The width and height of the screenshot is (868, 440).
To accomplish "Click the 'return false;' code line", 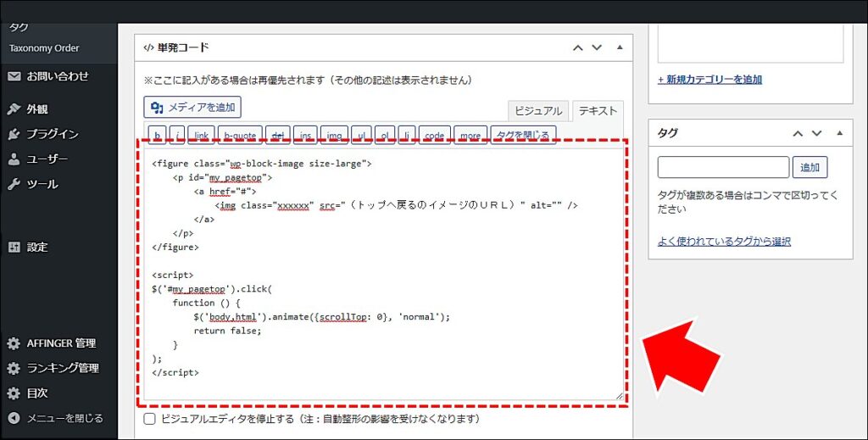I will pos(227,331).
